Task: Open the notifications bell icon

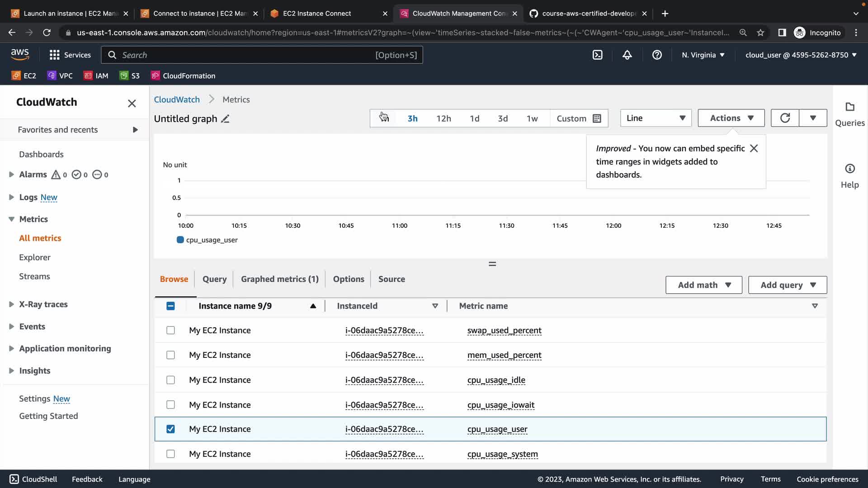Action: (627, 55)
